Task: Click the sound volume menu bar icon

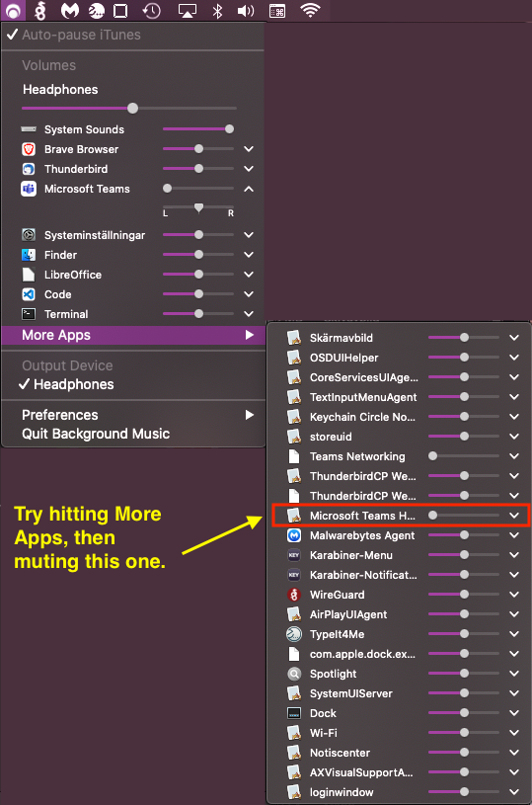Action: 246,10
